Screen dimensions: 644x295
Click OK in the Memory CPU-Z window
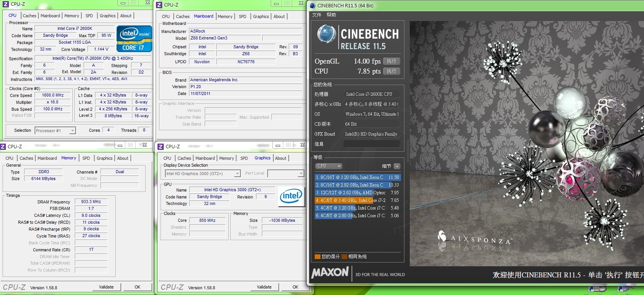pyautogui.click(x=137, y=287)
